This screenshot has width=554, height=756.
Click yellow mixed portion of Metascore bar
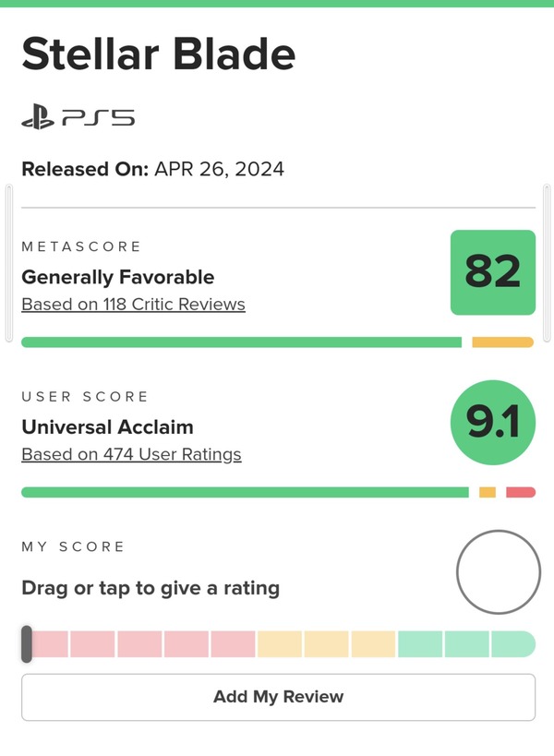[x=503, y=342]
